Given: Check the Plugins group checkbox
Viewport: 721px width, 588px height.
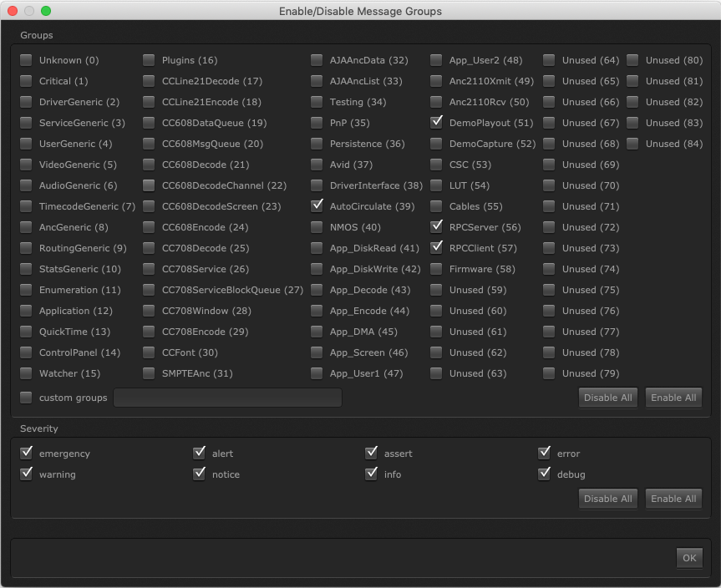Looking at the screenshot, I should point(149,60).
